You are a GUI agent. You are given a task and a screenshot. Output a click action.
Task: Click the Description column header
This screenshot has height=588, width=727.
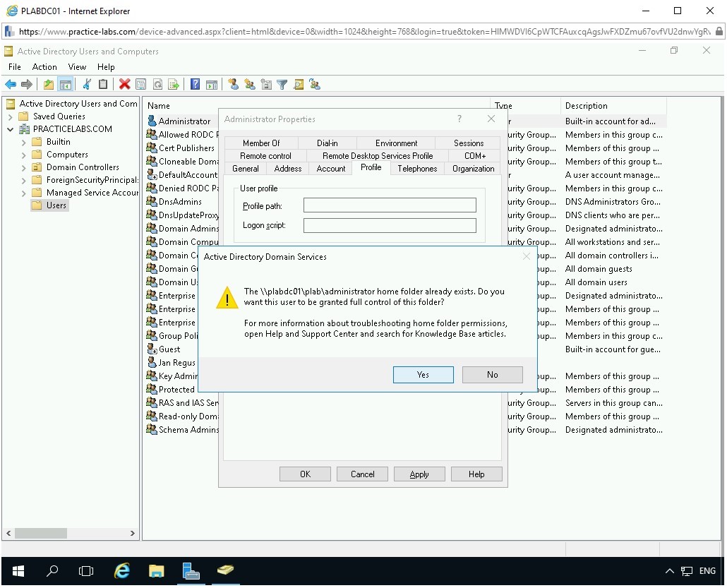tap(613, 106)
